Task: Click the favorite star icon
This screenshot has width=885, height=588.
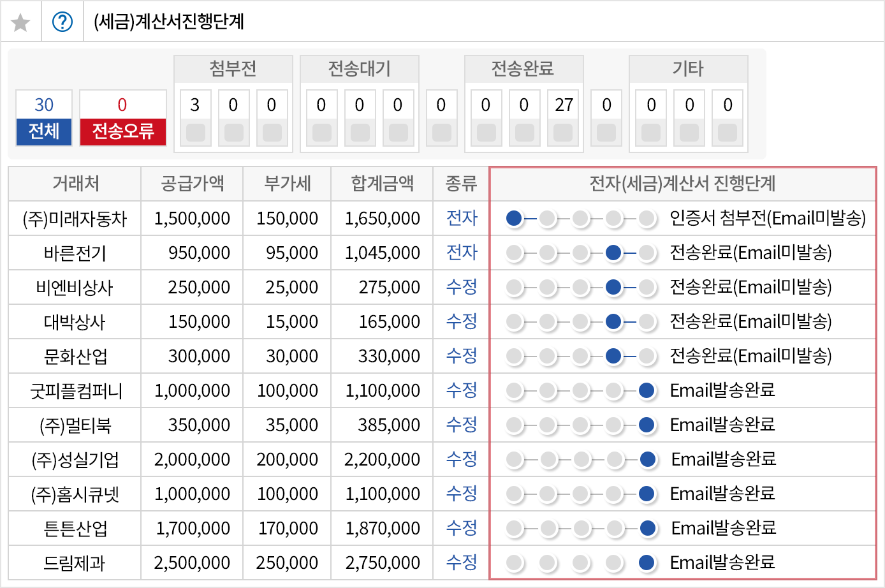Action: point(20,22)
